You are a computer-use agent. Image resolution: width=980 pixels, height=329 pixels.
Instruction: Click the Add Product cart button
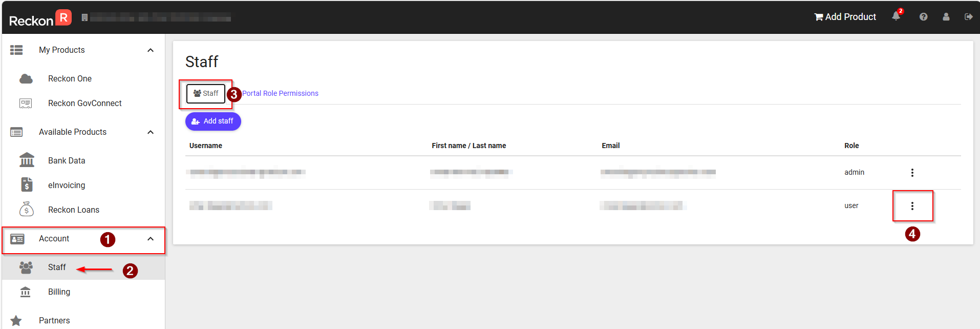(x=845, y=17)
